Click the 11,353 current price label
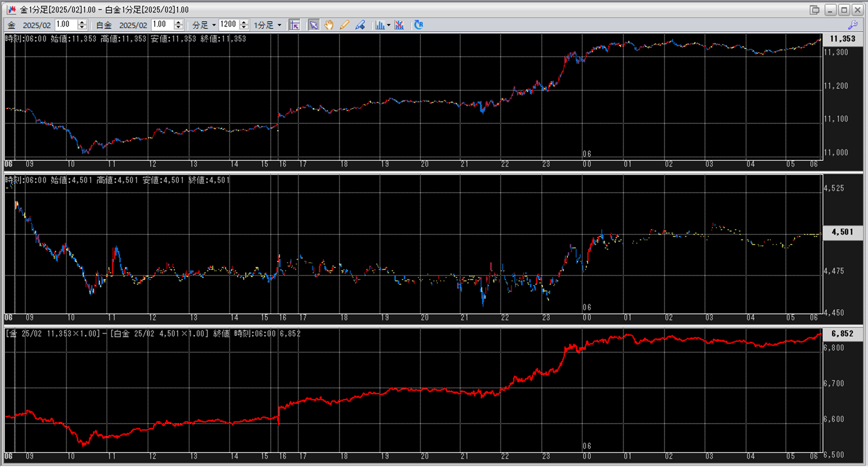Viewport: 868px width, 467px height. 842,39
